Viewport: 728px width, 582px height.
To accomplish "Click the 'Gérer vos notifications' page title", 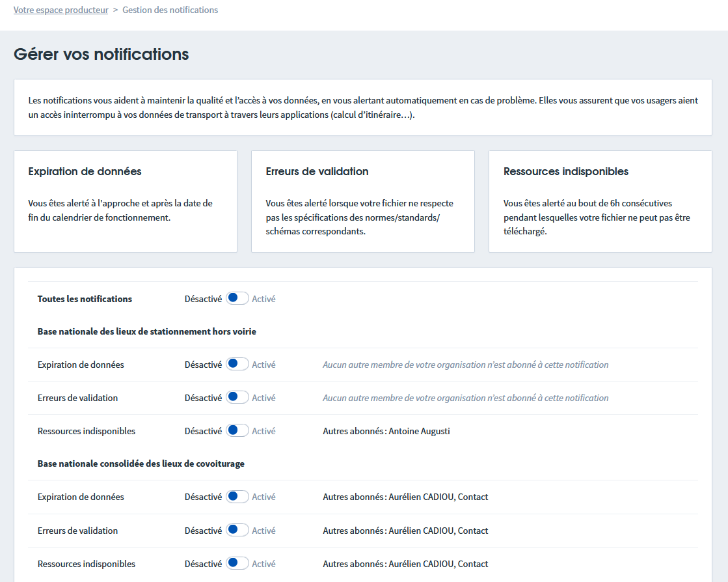I will pos(101,54).
